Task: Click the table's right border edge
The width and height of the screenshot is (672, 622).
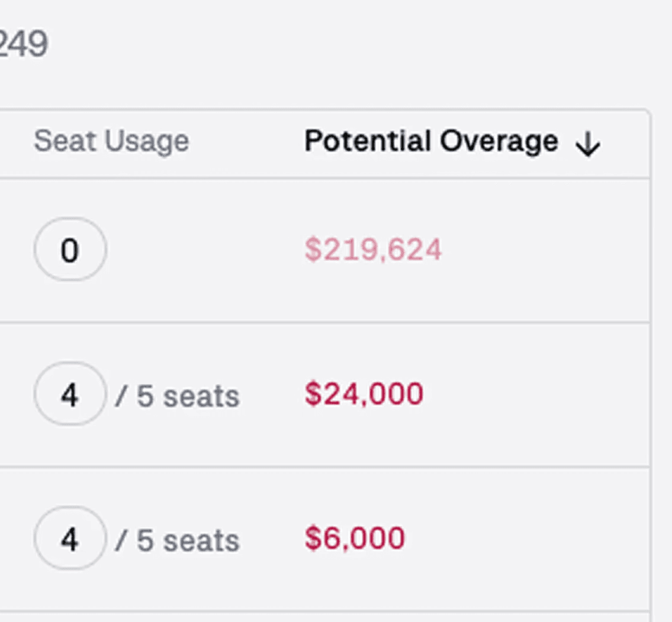Action: coord(651,355)
